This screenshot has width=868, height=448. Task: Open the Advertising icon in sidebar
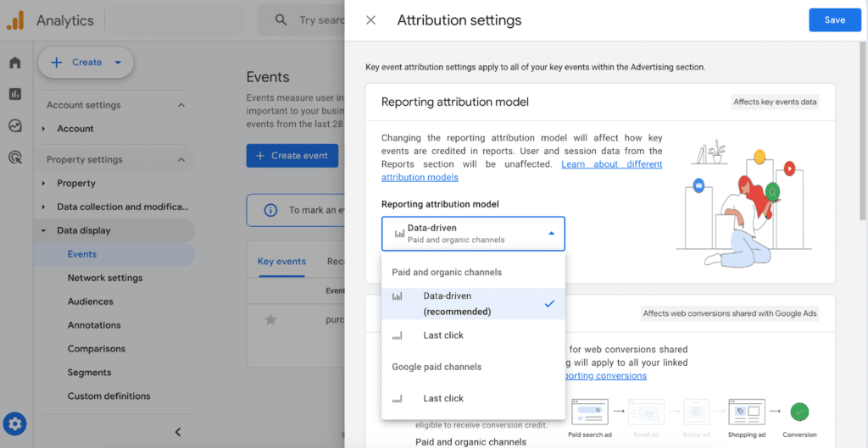click(x=14, y=157)
